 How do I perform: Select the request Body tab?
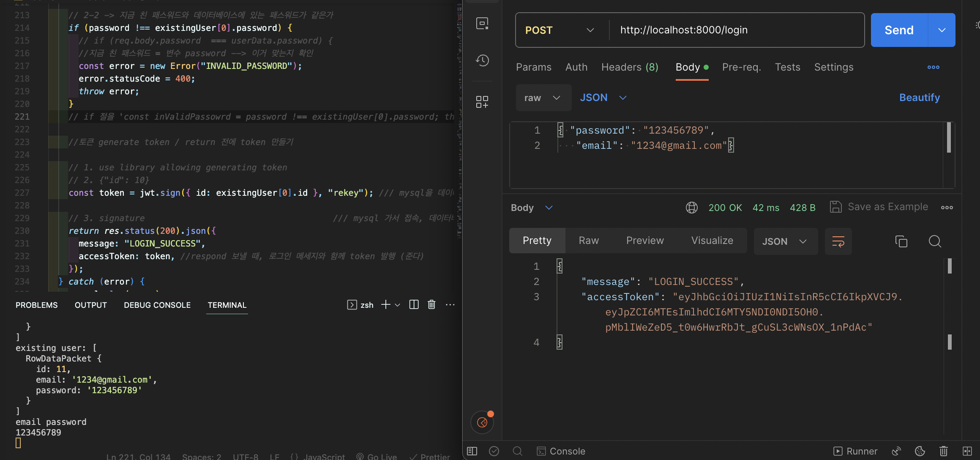(692, 67)
